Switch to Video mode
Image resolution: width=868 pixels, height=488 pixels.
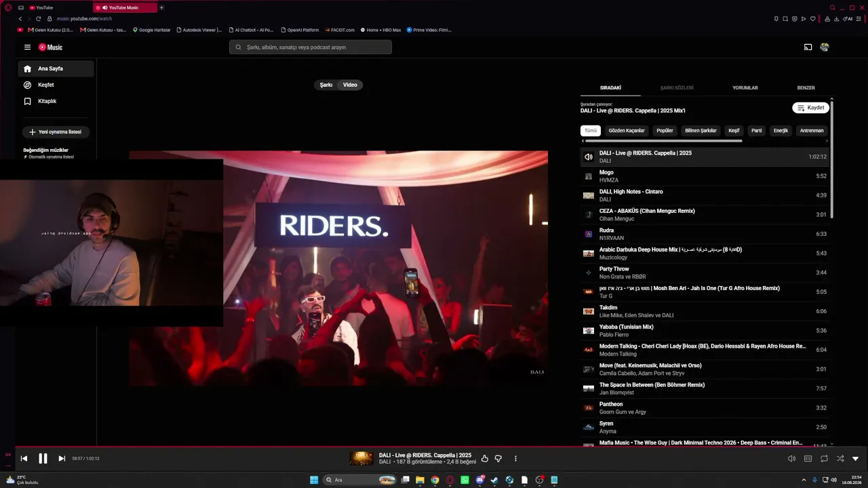point(350,85)
